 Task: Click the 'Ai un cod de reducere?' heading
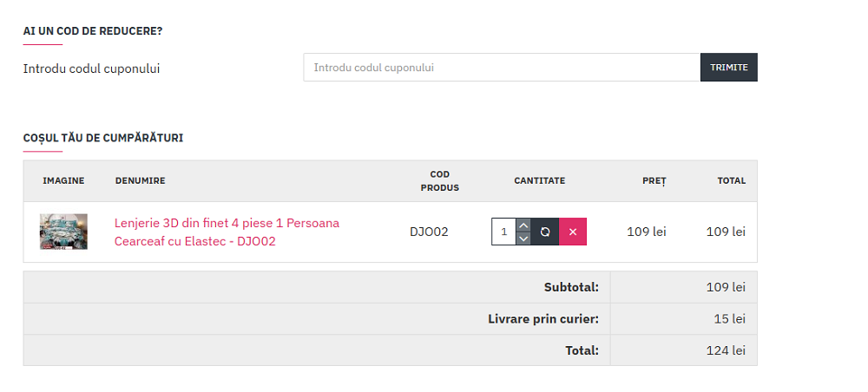[x=93, y=31]
